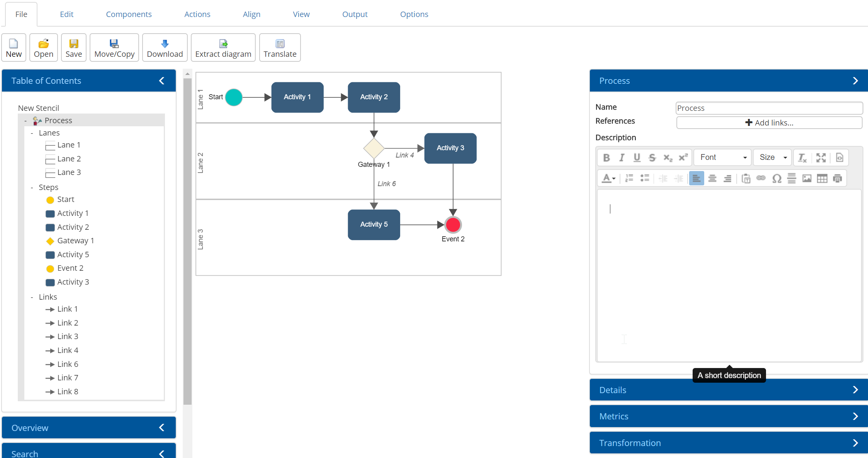Switch to the Components tab
Screen dimensions: 868x458
click(129, 14)
